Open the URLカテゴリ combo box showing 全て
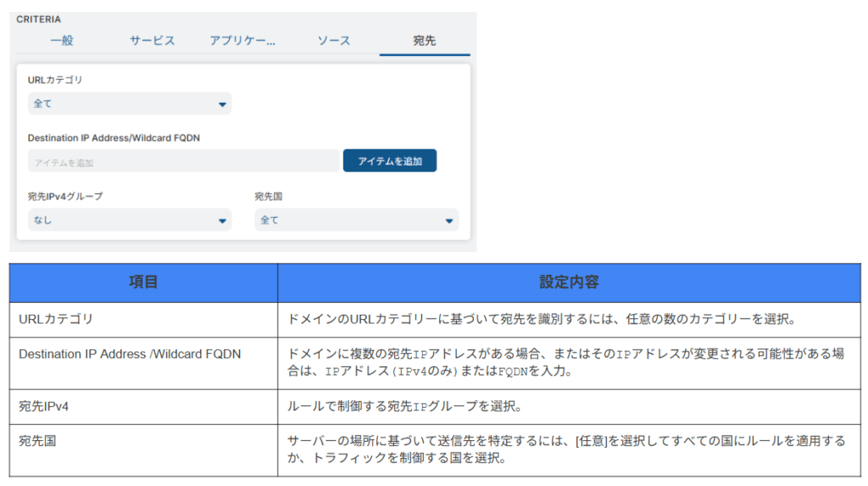The image size is (868, 486). click(x=130, y=103)
